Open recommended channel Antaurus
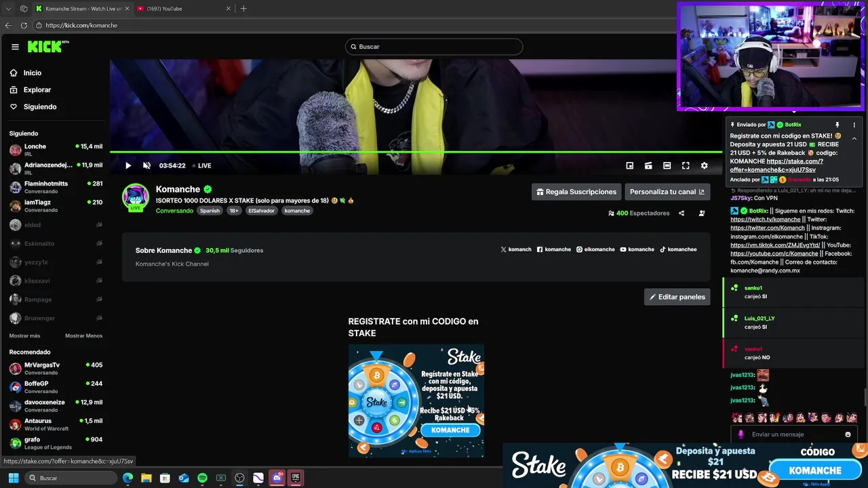Viewport: 868px width, 488px height. pos(56,424)
